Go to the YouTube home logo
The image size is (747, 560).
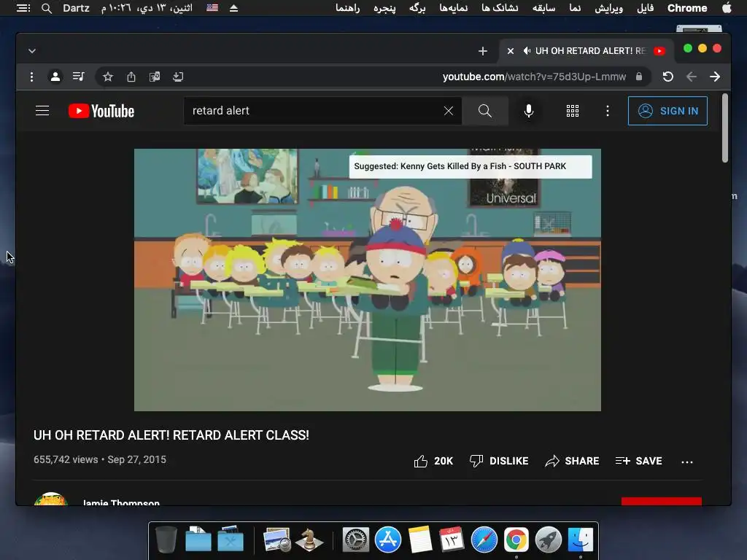click(x=101, y=111)
